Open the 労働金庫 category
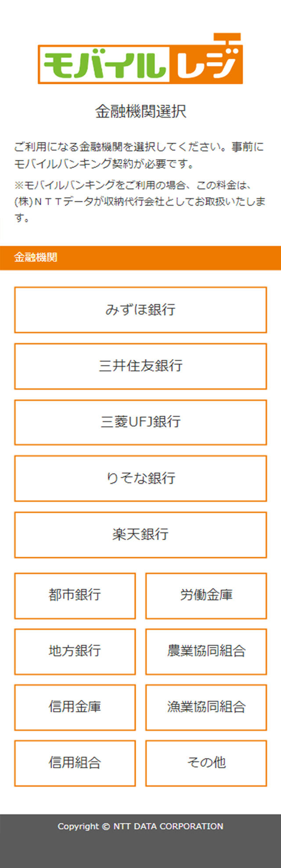Screen dimensions: 281x868 pos(206,596)
